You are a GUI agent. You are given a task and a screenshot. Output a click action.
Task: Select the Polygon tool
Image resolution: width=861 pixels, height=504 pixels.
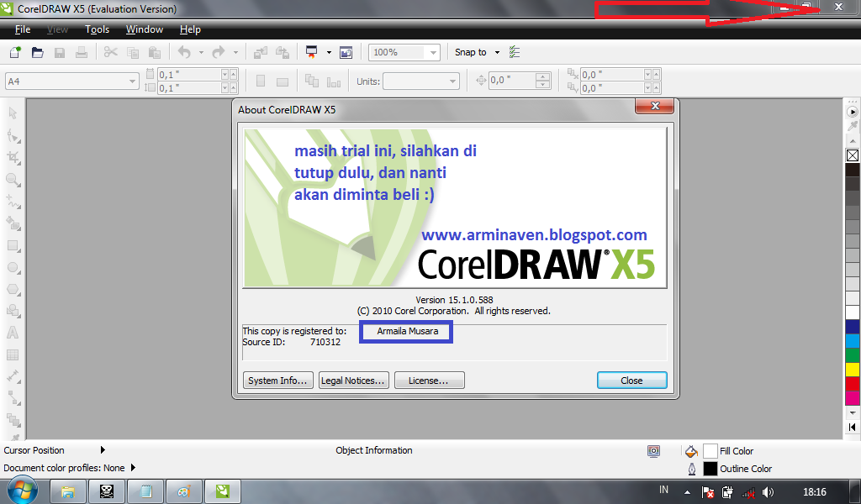[x=13, y=289]
